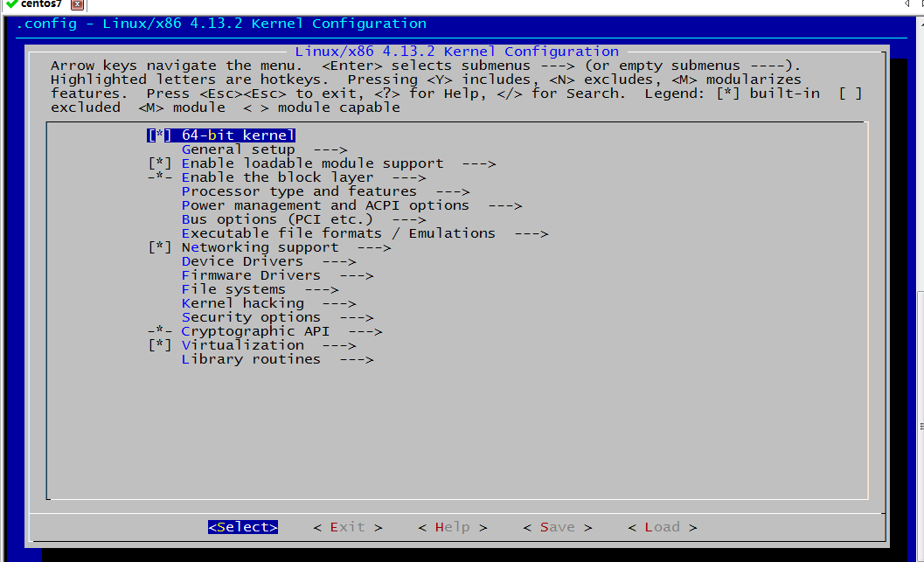Select the Networking support entry

[x=260, y=247]
